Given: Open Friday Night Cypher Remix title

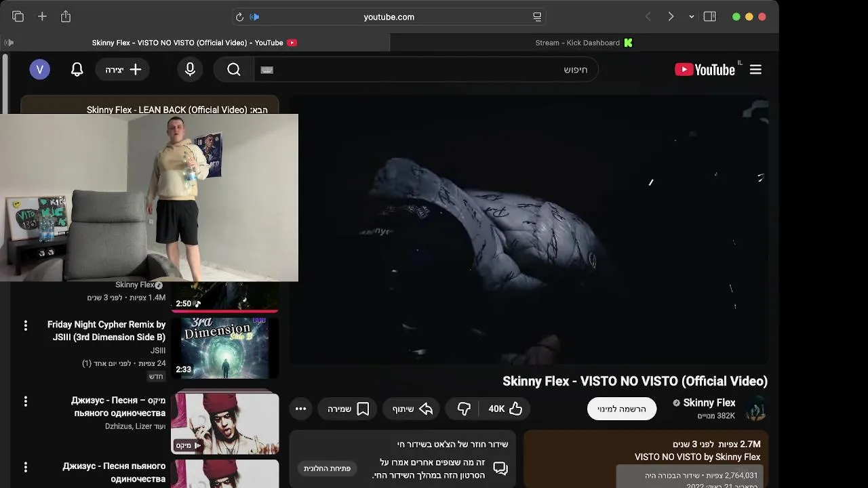Looking at the screenshot, I should 106,331.
